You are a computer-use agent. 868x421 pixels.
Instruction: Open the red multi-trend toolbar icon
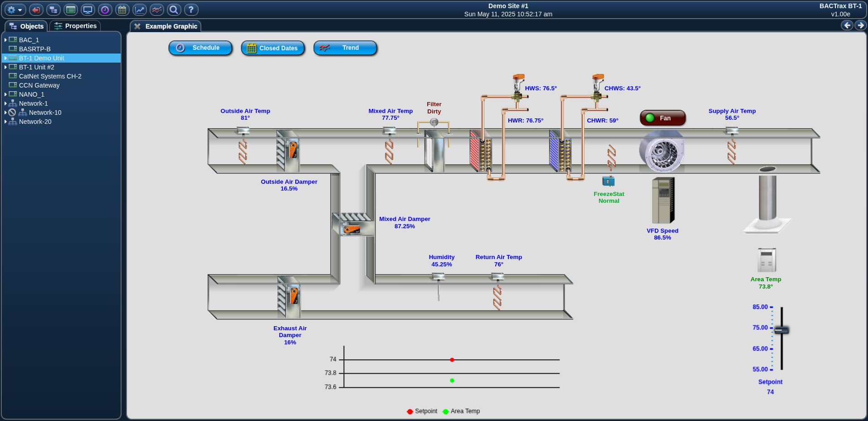point(157,10)
